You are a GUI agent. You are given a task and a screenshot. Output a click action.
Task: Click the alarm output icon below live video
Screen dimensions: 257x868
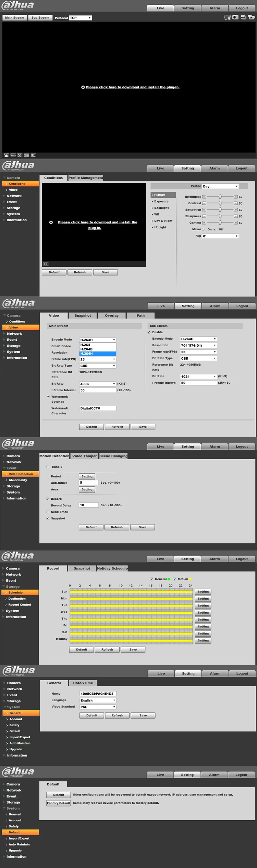(x=6, y=155)
